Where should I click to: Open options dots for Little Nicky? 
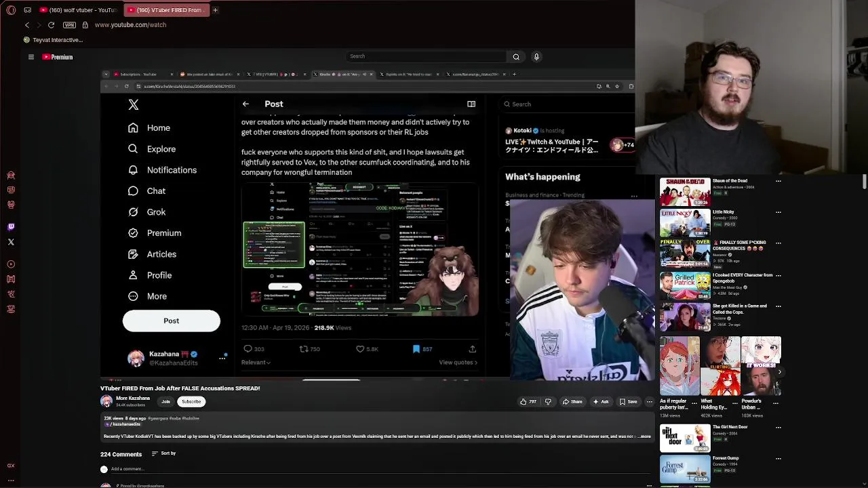778,212
